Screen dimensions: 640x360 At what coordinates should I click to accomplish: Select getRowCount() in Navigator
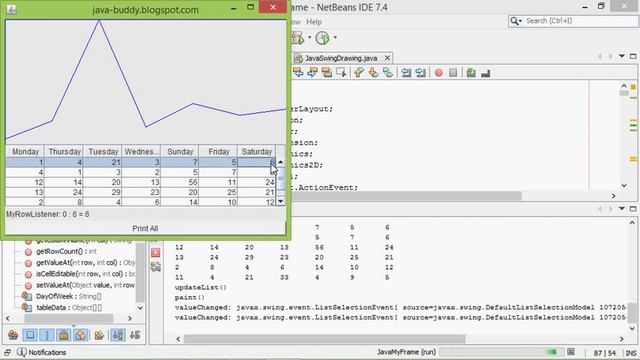tap(61, 251)
